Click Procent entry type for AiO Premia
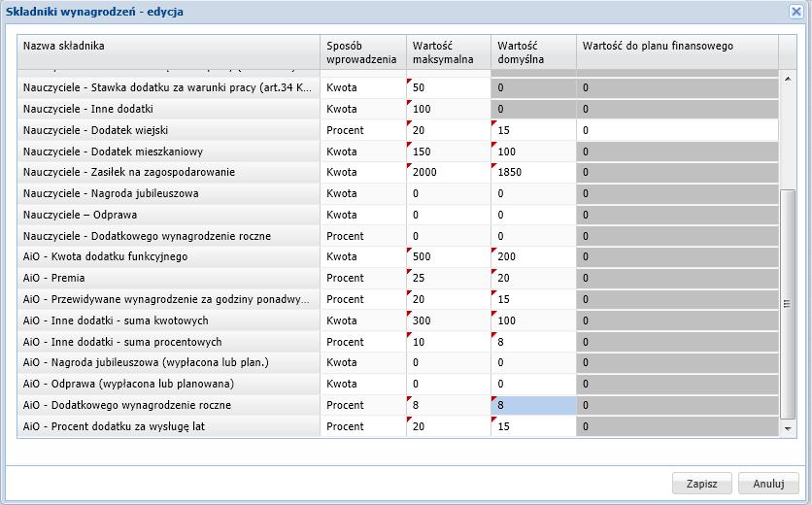This screenshot has width=812, height=505. tap(363, 278)
